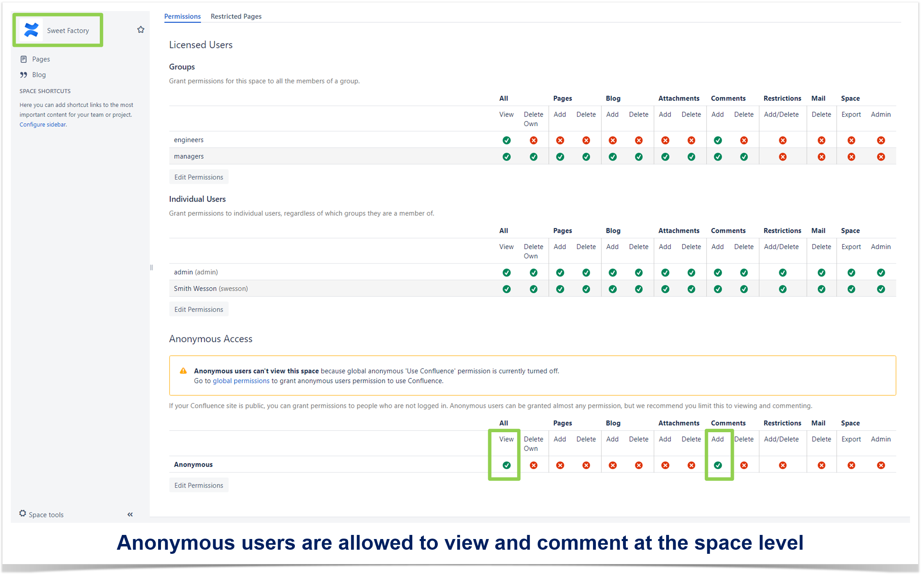Click the Sweet Factory space icon
The width and height of the screenshot is (924, 576).
point(30,29)
